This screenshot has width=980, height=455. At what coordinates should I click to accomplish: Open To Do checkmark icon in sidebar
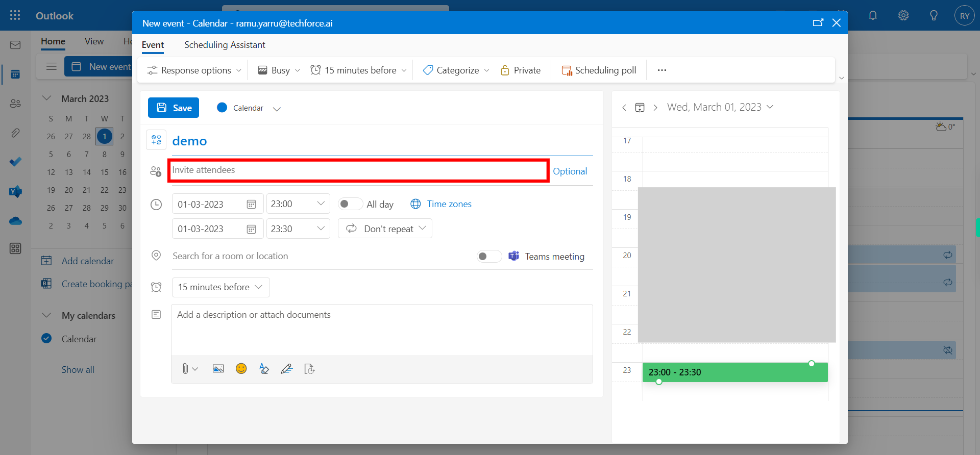(15, 162)
